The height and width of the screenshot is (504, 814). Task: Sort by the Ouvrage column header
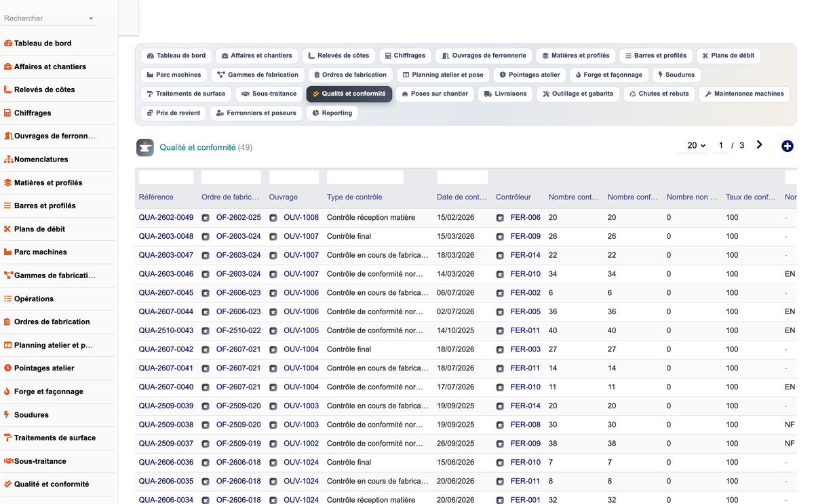pos(284,197)
